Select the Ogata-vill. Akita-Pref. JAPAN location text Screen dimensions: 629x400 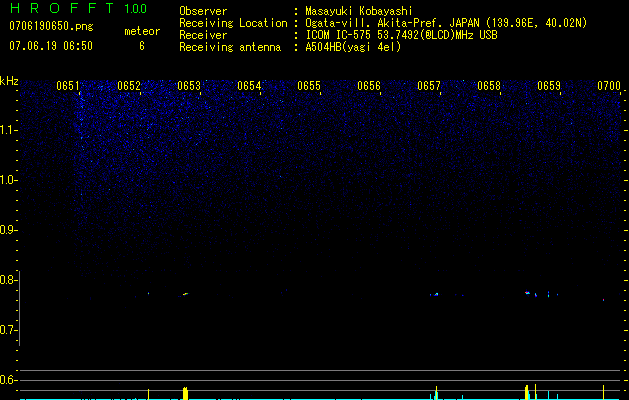[x=446, y=23]
